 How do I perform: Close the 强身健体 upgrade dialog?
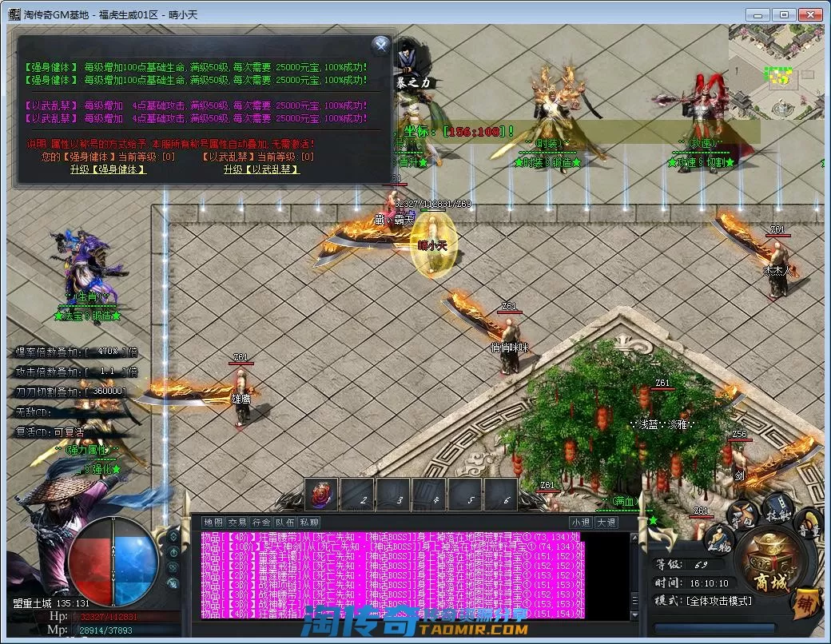coord(380,46)
